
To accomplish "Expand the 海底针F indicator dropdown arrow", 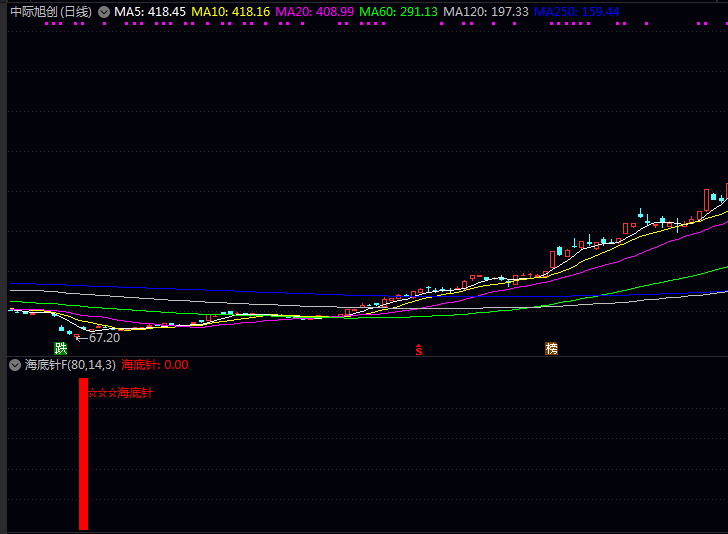I will click(x=15, y=365).
